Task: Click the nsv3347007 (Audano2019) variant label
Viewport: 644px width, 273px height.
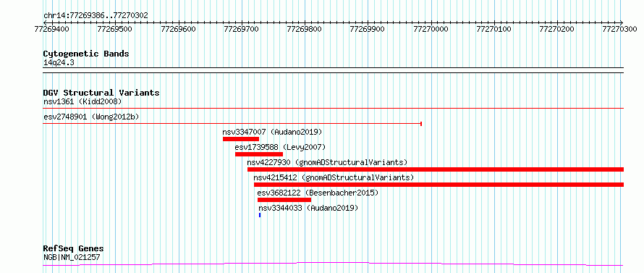Action: pyautogui.click(x=272, y=133)
